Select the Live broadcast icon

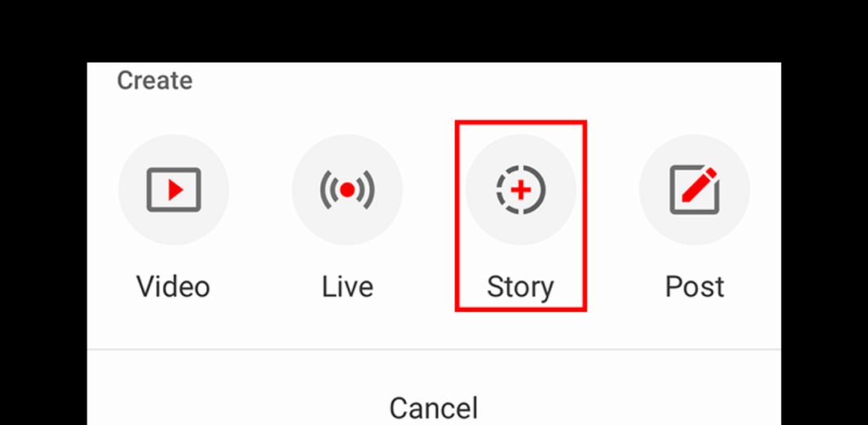[347, 190]
